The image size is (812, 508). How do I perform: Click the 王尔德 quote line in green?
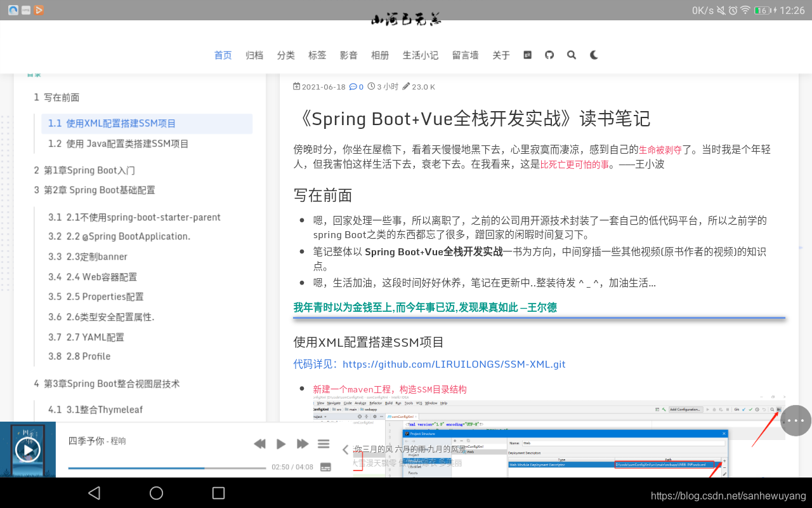point(425,307)
